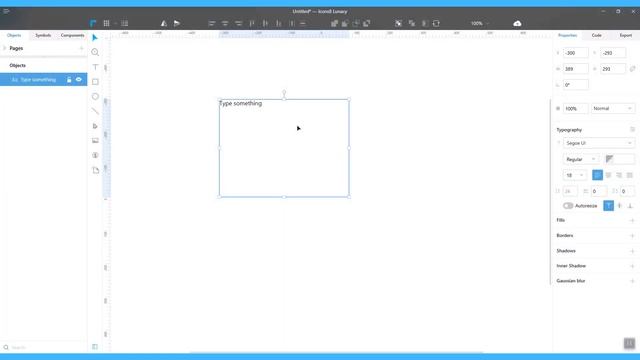Switch to the Components tab
640x360 pixels.
72,36
